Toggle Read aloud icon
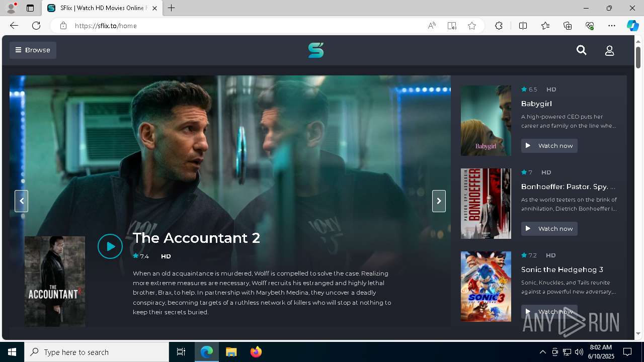 432,26
